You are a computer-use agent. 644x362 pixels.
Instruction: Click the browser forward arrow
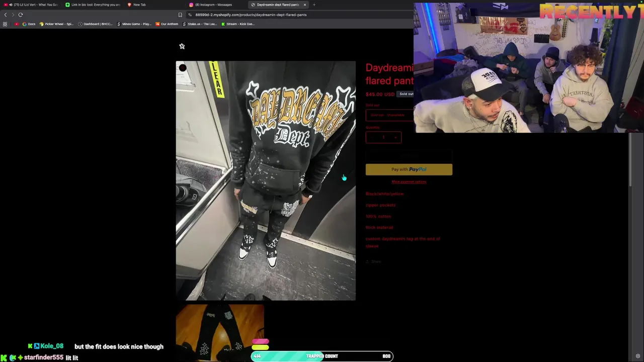pos(13,15)
